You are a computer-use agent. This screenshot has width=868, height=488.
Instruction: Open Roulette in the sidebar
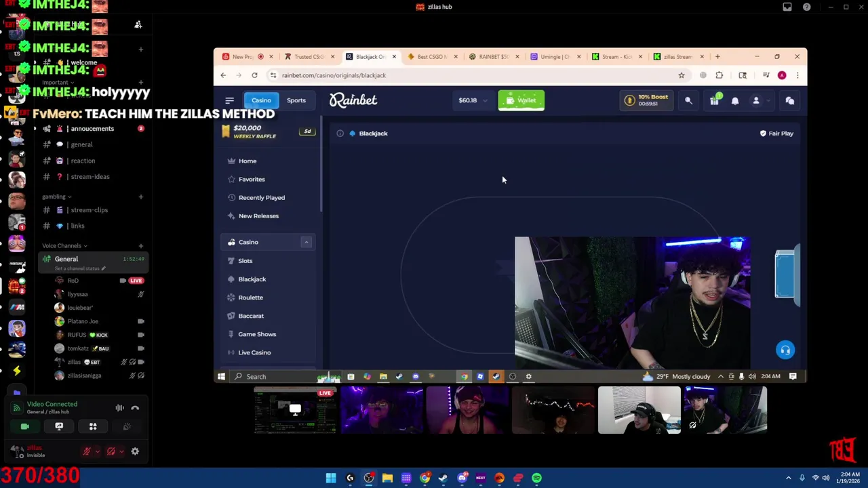click(250, 298)
